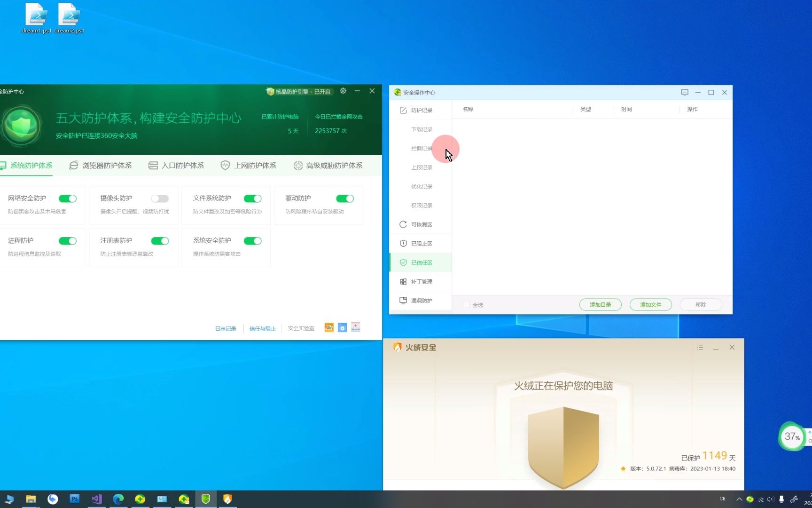Click the 37% floating memory ball

point(792,437)
